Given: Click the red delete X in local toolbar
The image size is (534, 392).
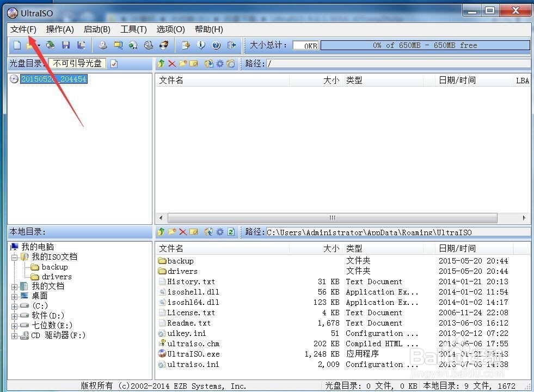Looking at the screenshot, I should (x=183, y=232).
